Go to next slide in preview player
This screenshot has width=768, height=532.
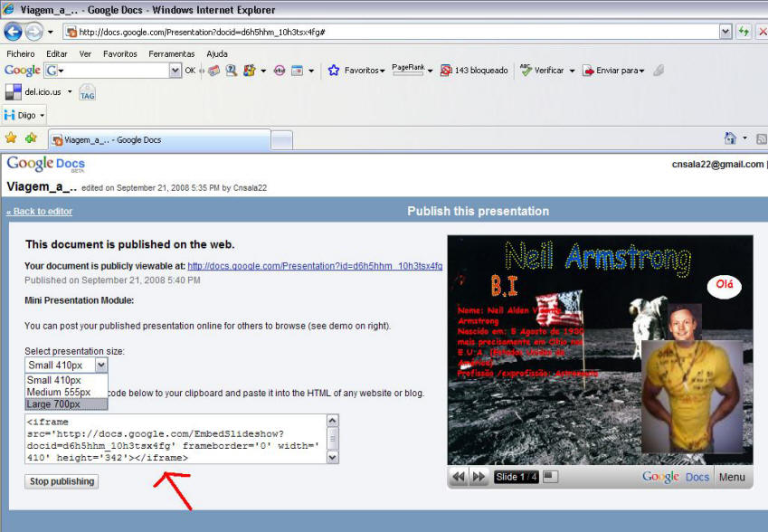tap(479, 477)
